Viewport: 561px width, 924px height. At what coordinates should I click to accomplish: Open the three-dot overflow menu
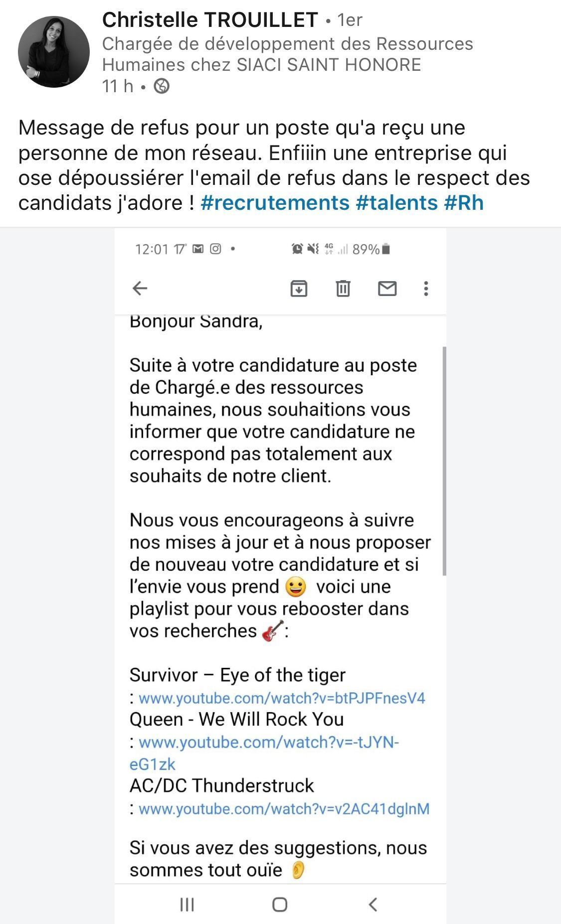(426, 288)
